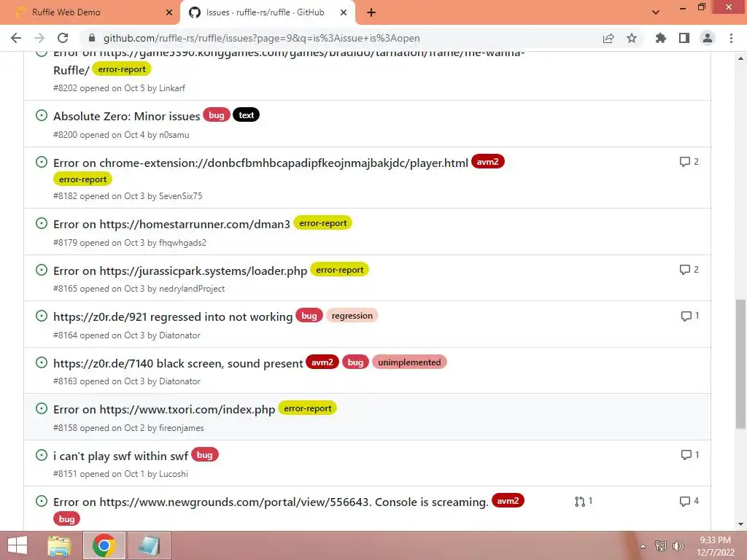The height and width of the screenshot is (560, 747).
Task: Open the Chrome extensions puzzle icon
Action: (660, 38)
